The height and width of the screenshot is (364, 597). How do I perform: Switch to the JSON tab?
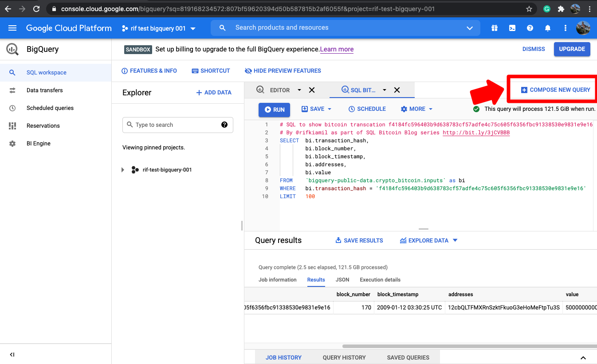pyautogui.click(x=342, y=280)
